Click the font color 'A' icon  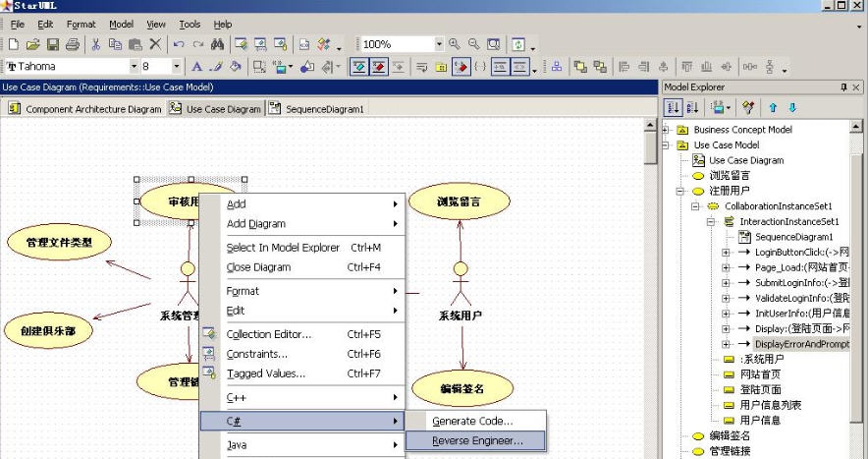click(x=196, y=67)
